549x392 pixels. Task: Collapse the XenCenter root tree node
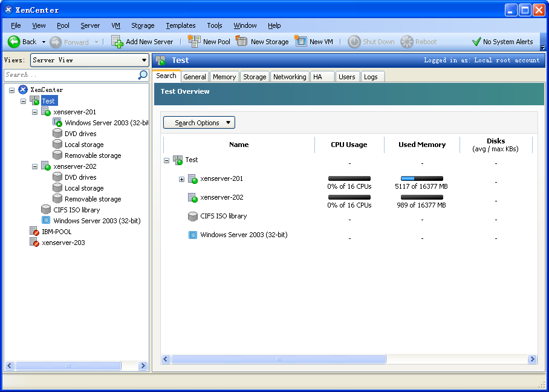point(11,90)
